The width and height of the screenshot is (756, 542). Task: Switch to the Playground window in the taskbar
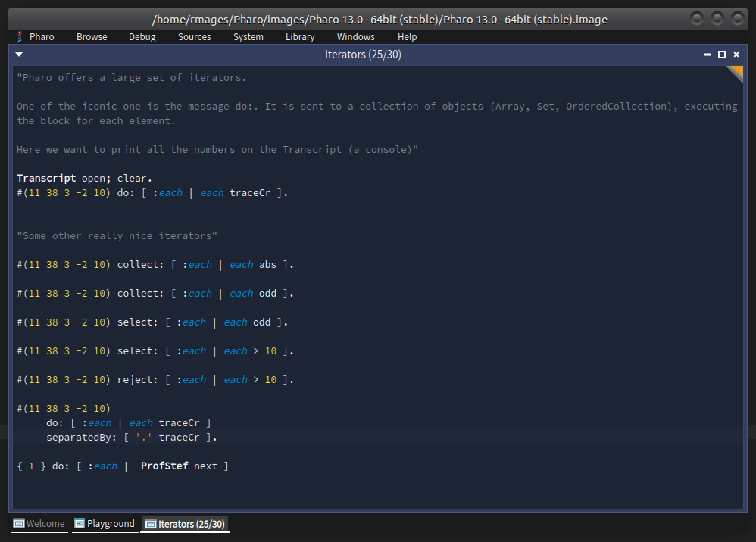[105, 524]
